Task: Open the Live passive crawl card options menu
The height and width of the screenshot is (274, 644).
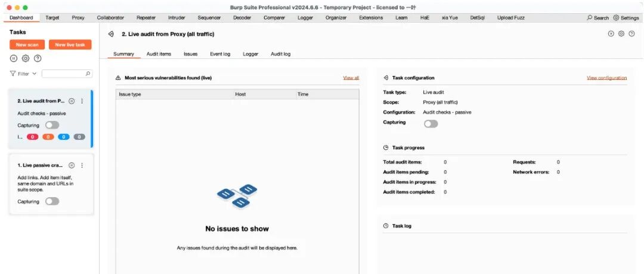Action: (x=82, y=166)
